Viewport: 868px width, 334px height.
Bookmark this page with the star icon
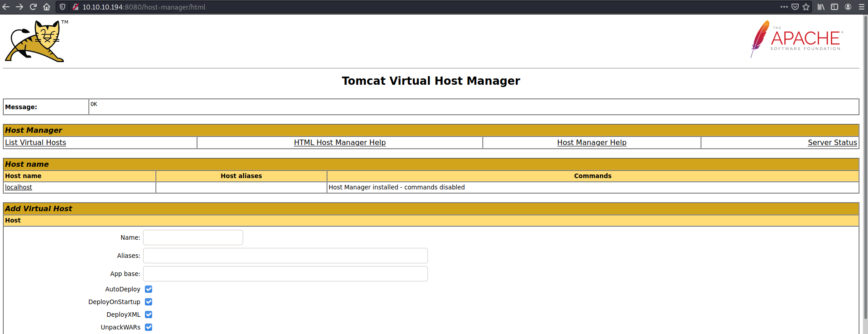[806, 7]
